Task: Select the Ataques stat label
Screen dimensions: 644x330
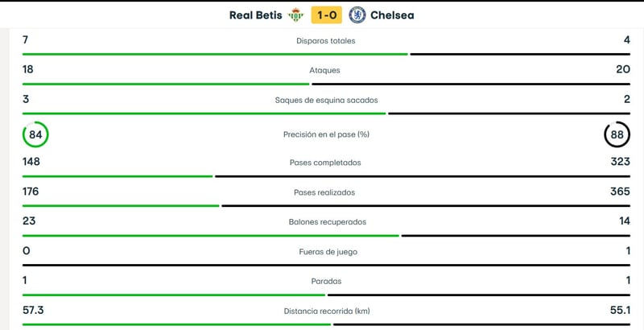Action: [x=325, y=70]
